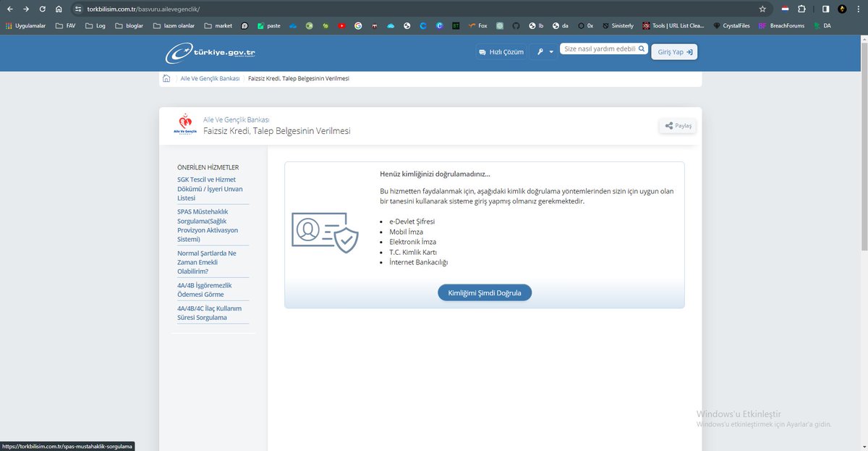Open the market bookmark folder
Viewport: 868px width, 451px height.
(x=218, y=25)
